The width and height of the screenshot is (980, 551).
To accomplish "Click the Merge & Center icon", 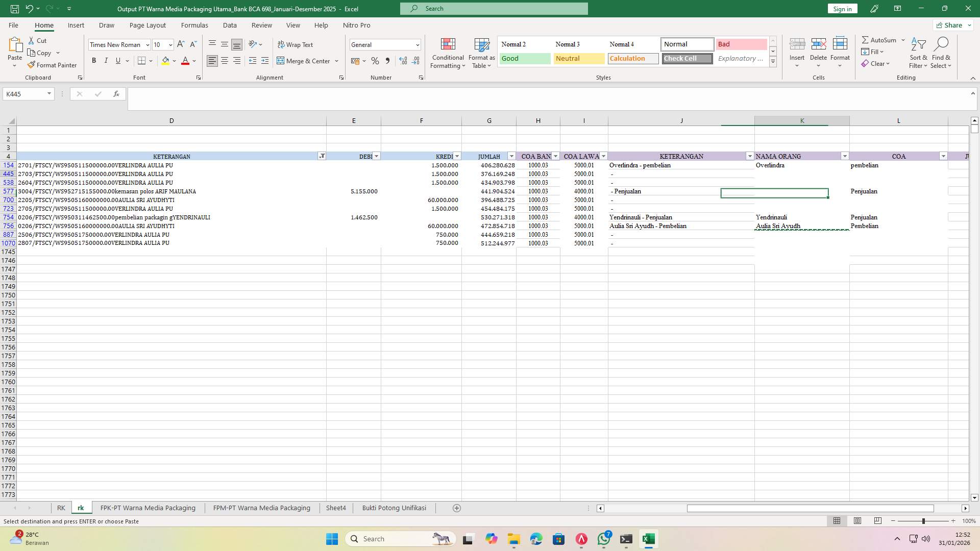I will click(x=281, y=61).
